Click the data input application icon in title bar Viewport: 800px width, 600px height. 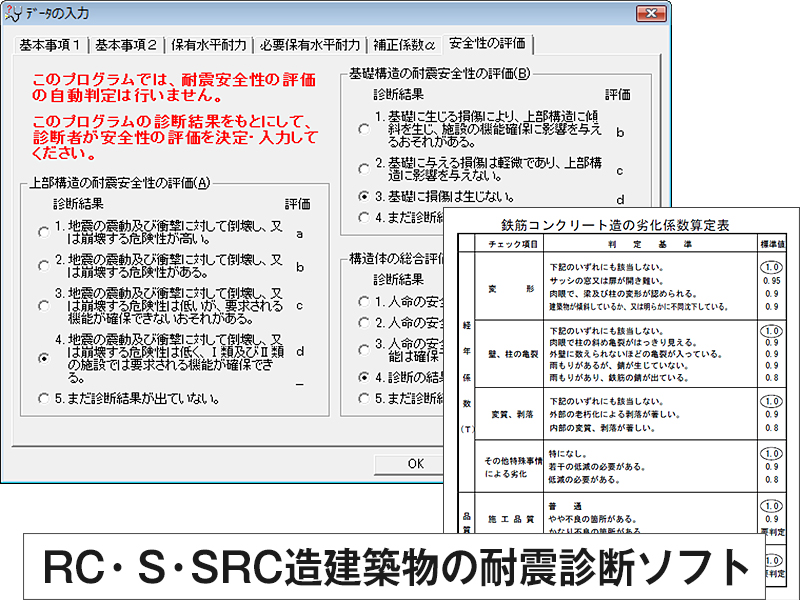(16, 13)
